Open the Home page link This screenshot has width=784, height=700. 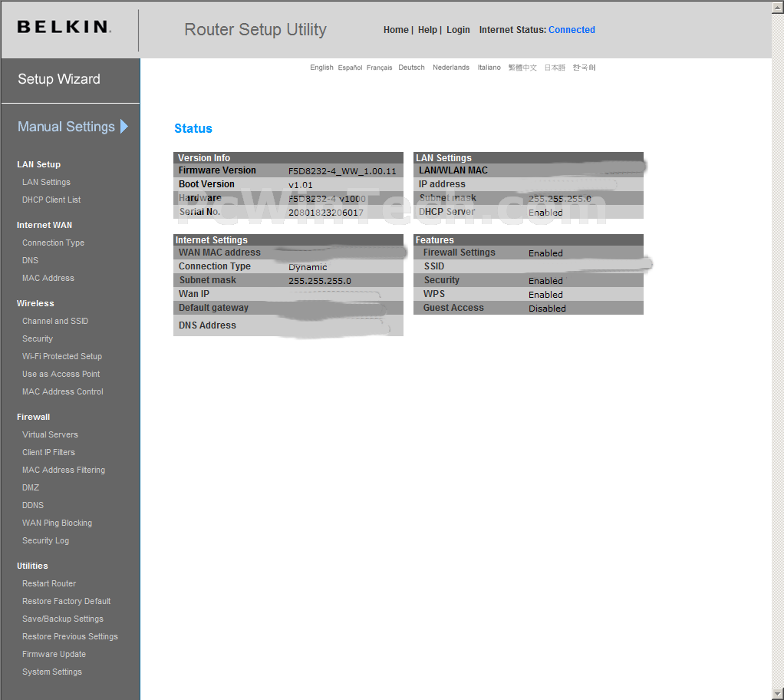(x=396, y=30)
